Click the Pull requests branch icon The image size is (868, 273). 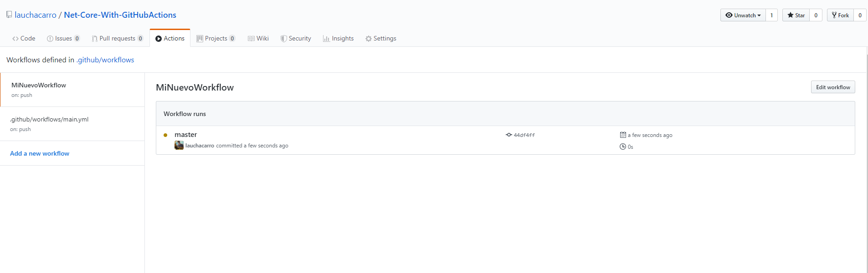point(94,39)
